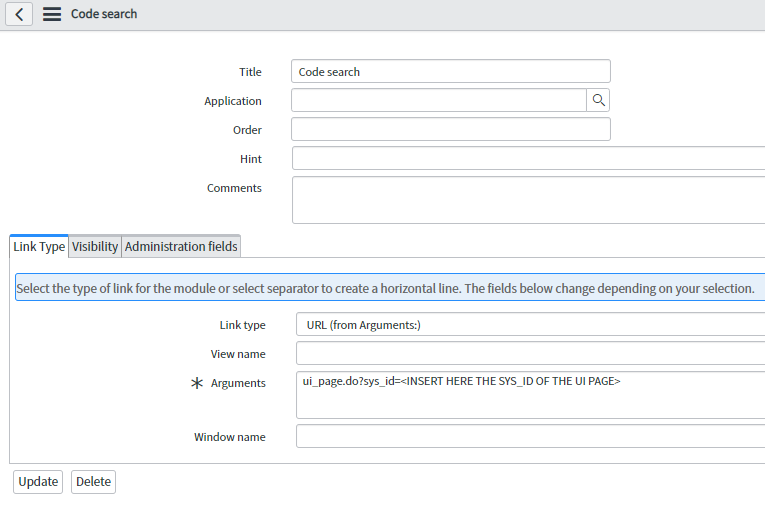765x506 pixels.
Task: Open the Application lookup search icon
Action: click(598, 100)
